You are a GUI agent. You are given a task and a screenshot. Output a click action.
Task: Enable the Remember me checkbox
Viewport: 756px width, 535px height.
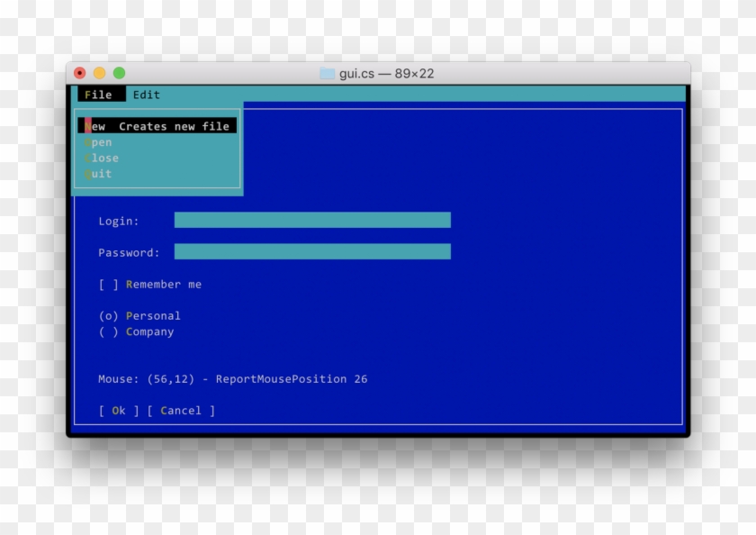pyautogui.click(x=109, y=285)
